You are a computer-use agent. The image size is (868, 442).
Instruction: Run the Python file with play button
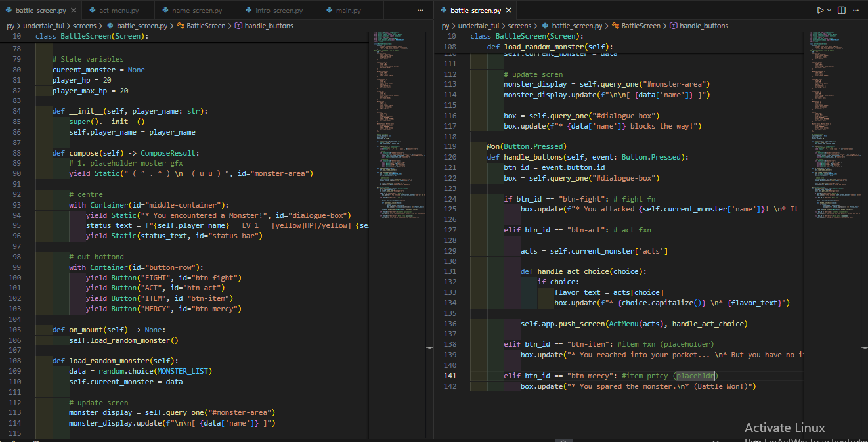tap(820, 11)
